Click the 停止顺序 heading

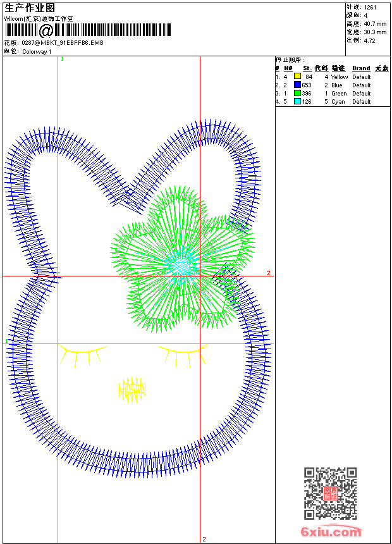[x=290, y=59]
